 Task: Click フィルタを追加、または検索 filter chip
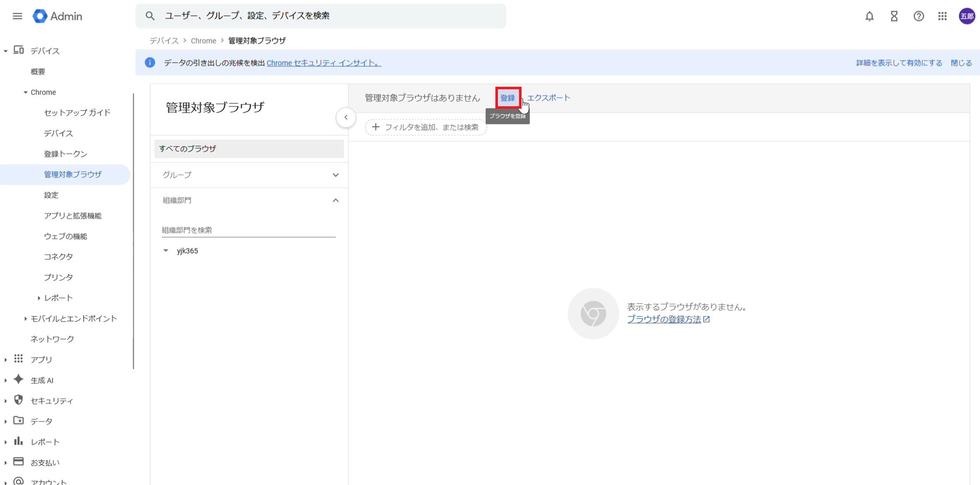pyautogui.click(x=426, y=127)
